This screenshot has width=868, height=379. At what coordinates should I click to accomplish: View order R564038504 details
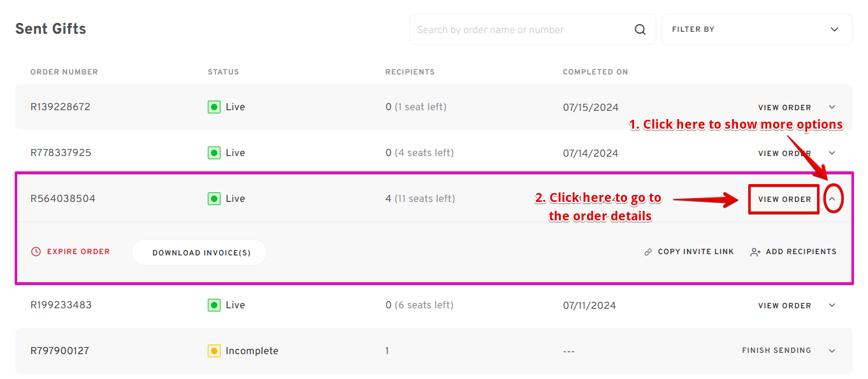tap(785, 199)
